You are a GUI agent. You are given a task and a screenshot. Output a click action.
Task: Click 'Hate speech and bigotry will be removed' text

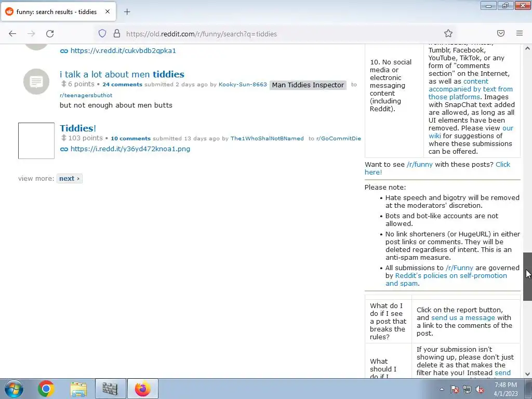[453, 202]
